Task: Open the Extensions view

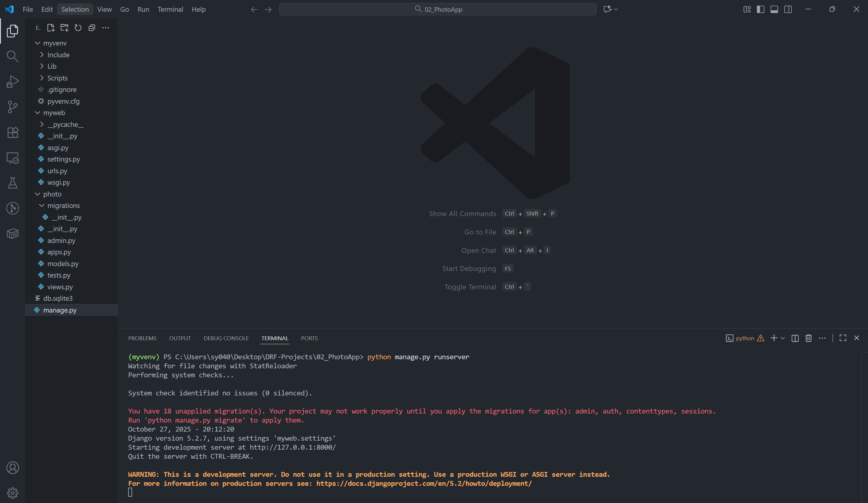Action: (12, 133)
